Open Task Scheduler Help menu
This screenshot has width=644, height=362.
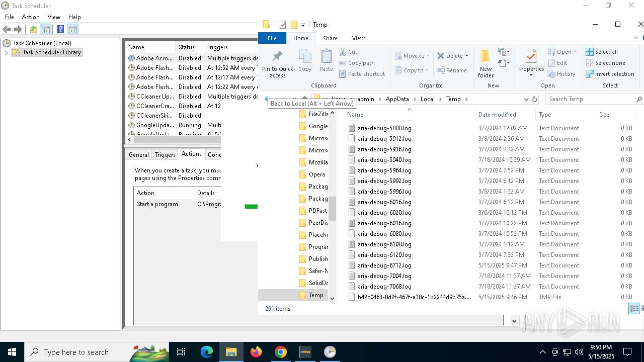pyautogui.click(x=74, y=17)
